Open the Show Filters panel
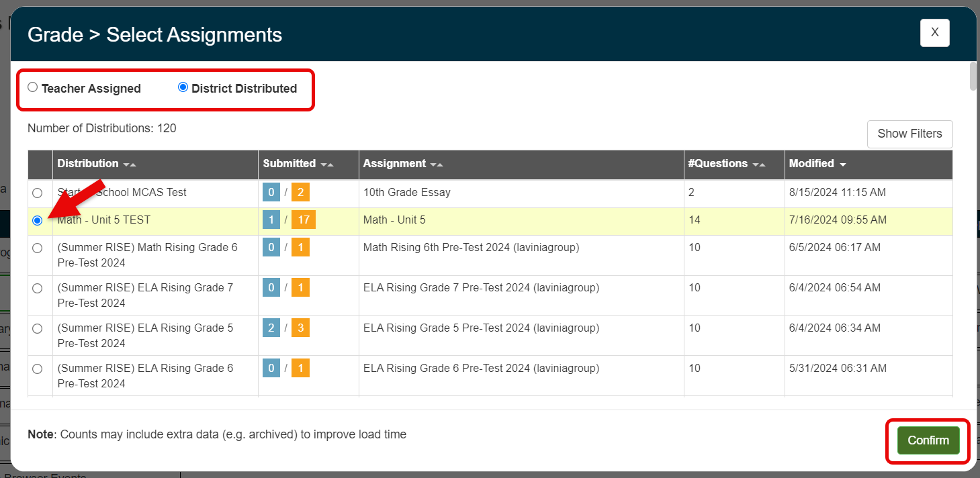 coord(909,134)
